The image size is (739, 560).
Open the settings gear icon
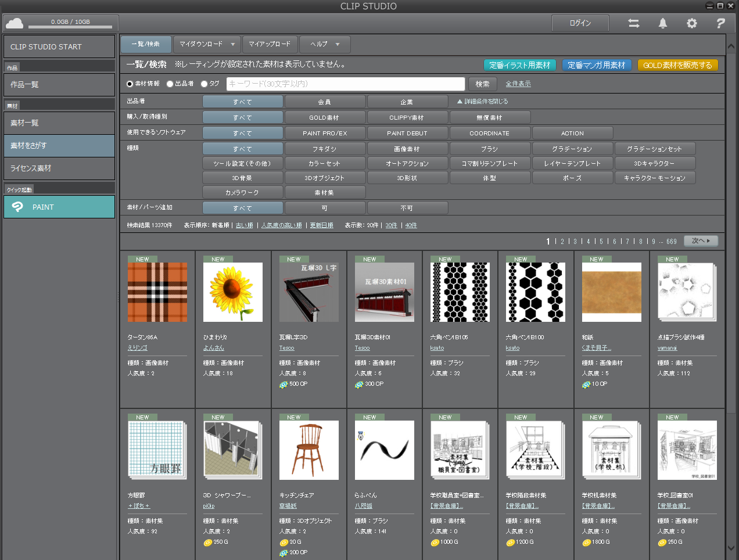(x=691, y=23)
